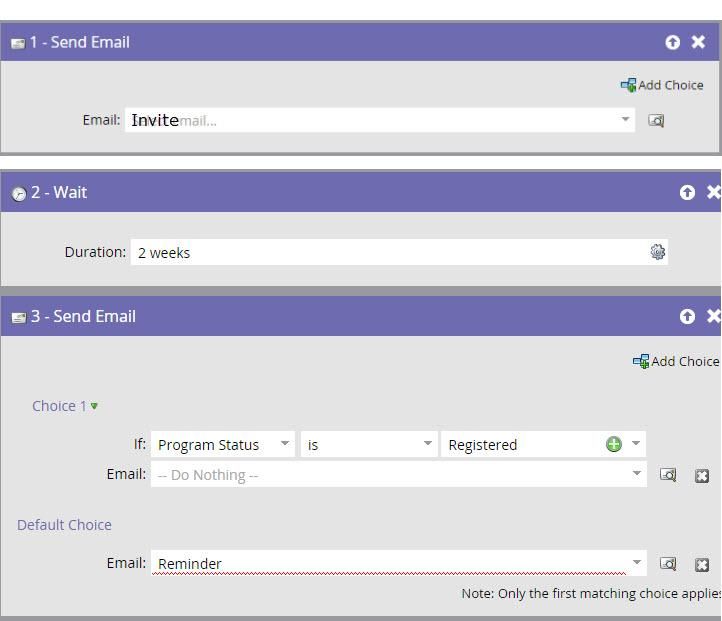Click Add Choice in step 3

pos(676,361)
